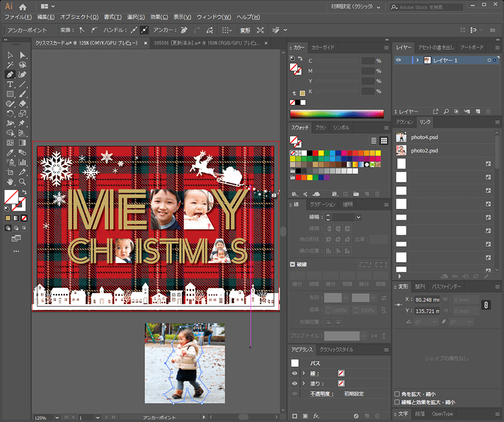Click the Rotate tool

point(10,114)
